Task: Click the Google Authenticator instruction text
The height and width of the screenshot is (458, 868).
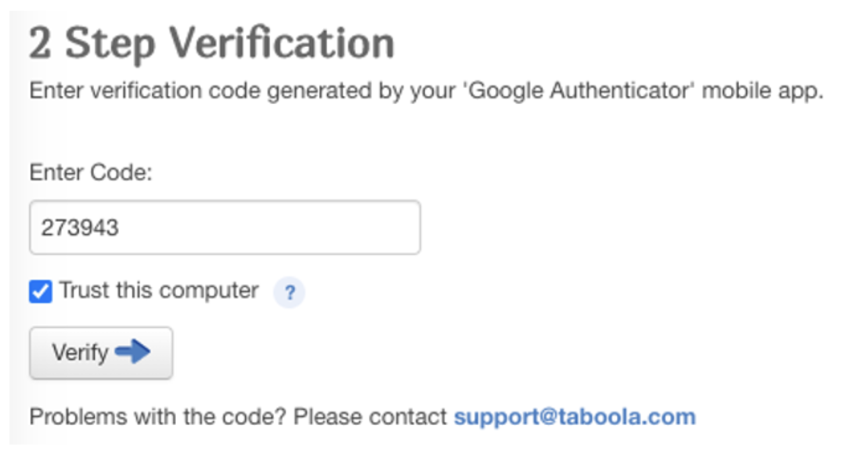Action: point(427,91)
